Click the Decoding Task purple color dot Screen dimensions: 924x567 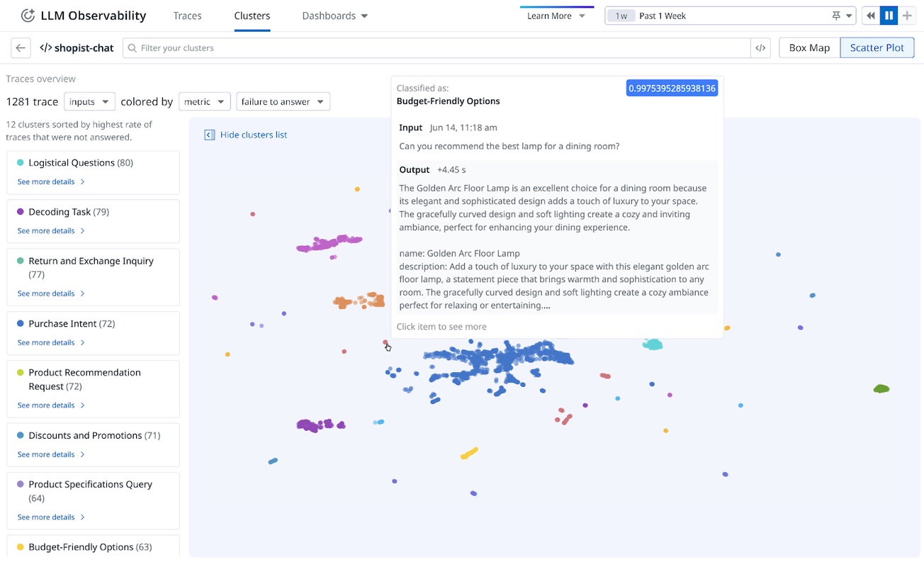21,212
